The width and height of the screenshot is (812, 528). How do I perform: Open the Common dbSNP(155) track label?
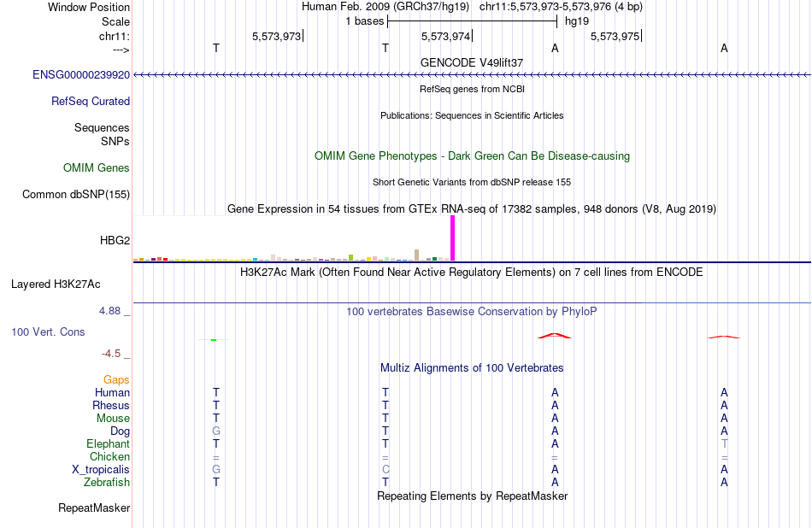point(76,195)
